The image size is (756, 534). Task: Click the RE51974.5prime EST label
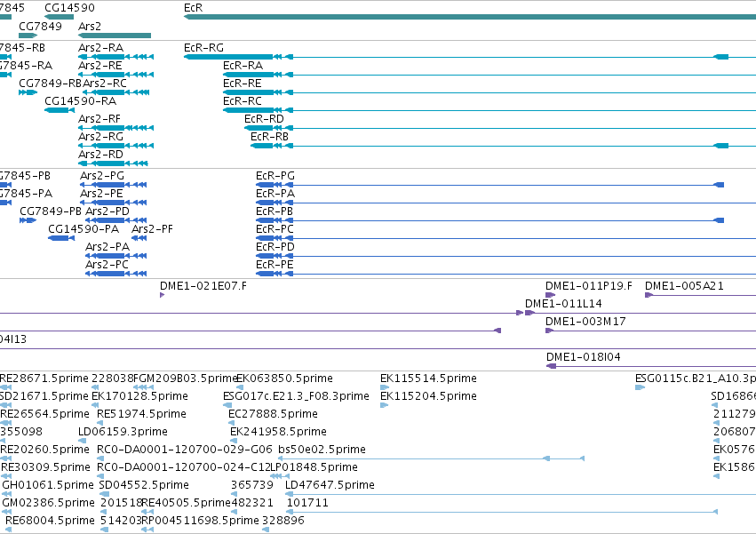(x=142, y=415)
